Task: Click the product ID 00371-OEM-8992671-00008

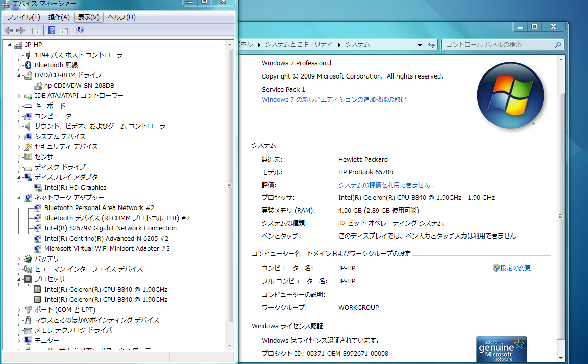Action: point(347,353)
